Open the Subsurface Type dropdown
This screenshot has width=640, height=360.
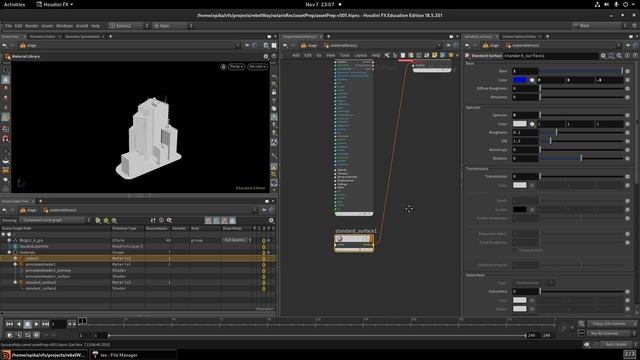[533, 283]
